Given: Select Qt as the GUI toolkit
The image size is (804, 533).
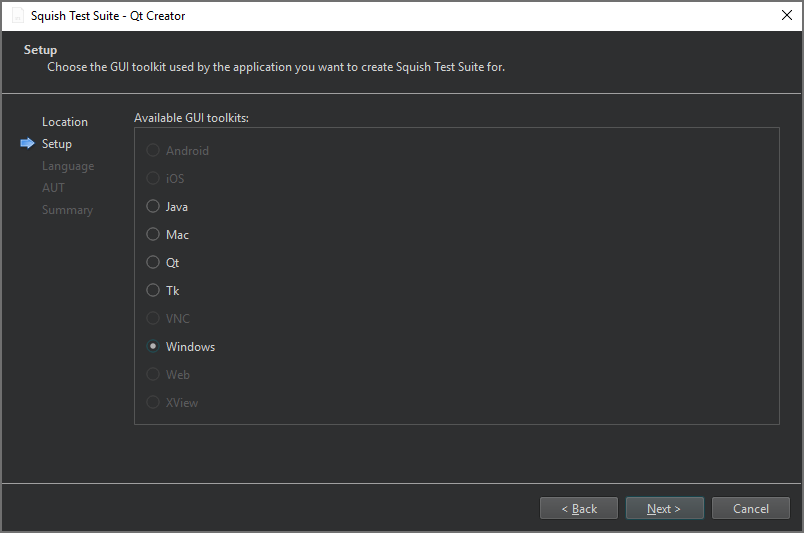Looking at the screenshot, I should 153,263.
